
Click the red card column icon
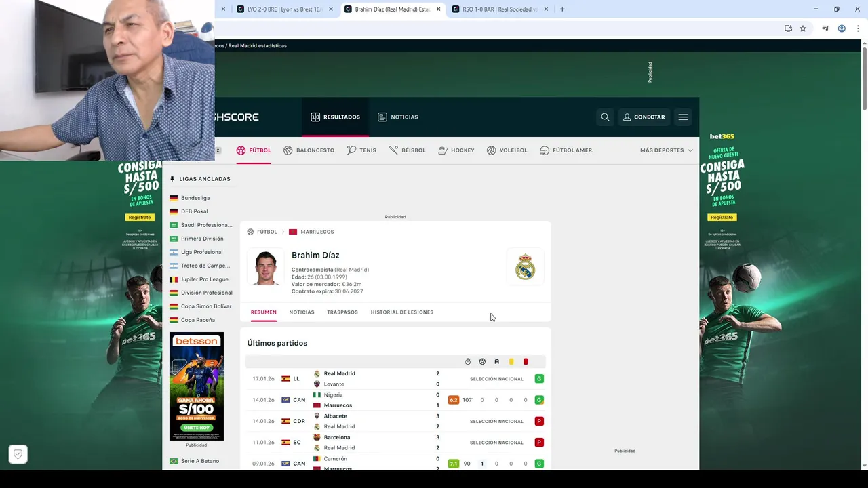tap(526, 362)
